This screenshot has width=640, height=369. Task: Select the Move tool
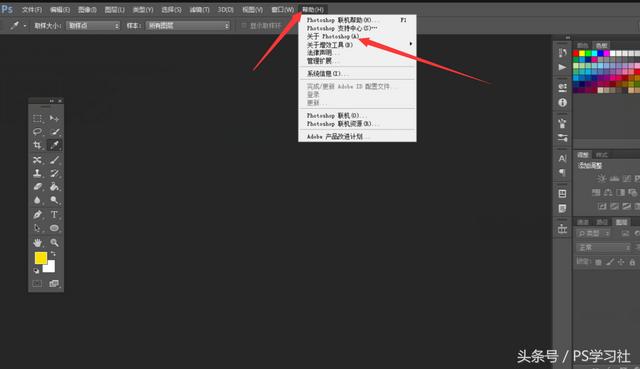click(54, 118)
